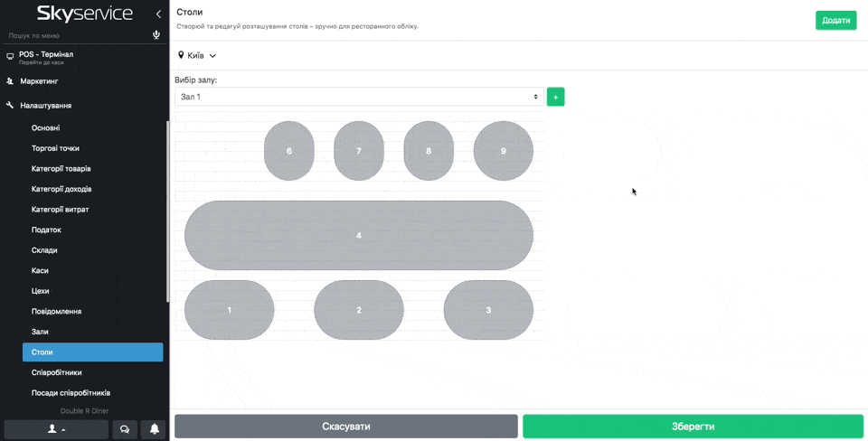Click the Додати button
This screenshot has height=441, width=868.
835,20
